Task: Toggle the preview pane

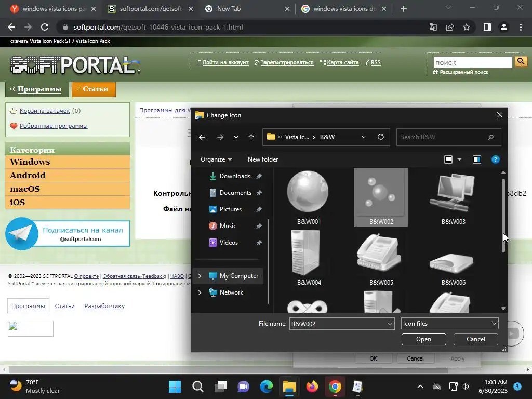Action: [x=477, y=159]
